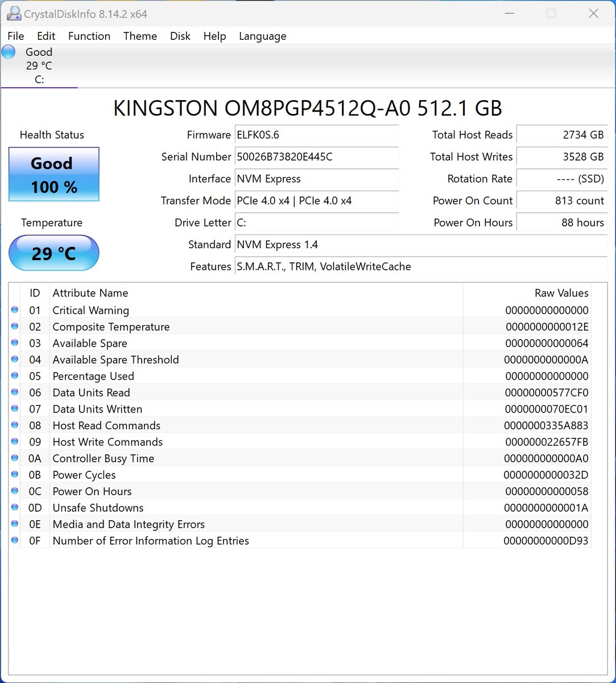The width and height of the screenshot is (616, 683).
Task: Click raw value 0000000000032D
Action: coord(546,475)
